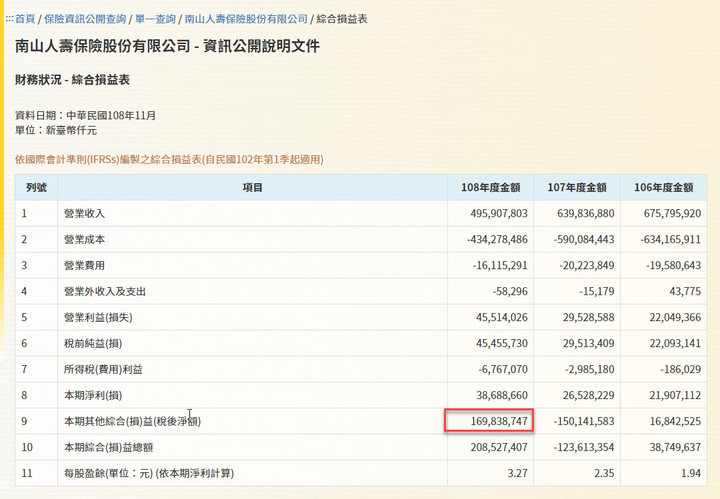Click the value 38,688,660
720x499 pixels.
click(502, 395)
